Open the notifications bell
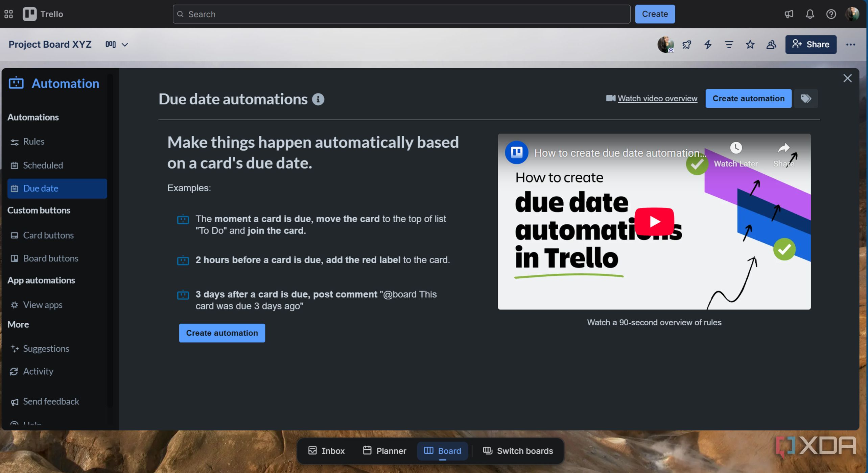 pos(810,14)
